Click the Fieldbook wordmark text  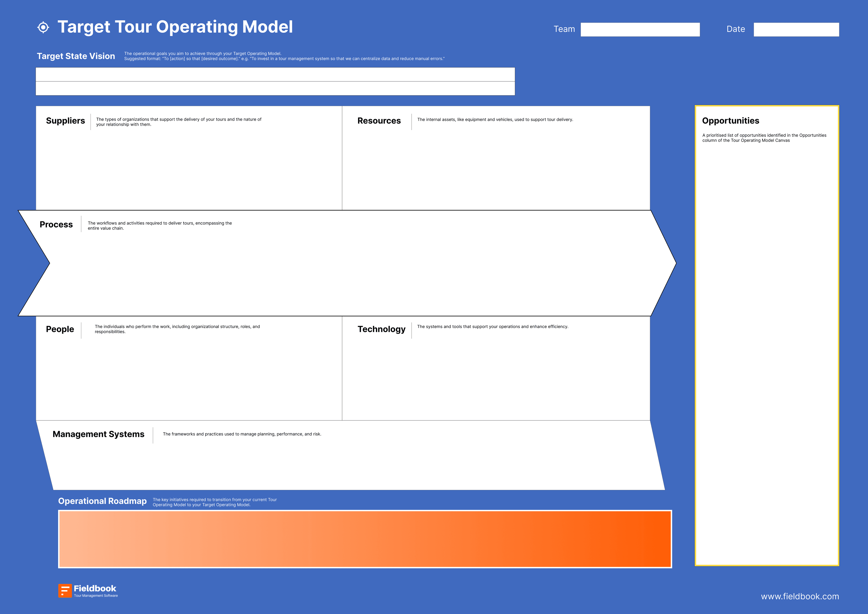(95, 588)
